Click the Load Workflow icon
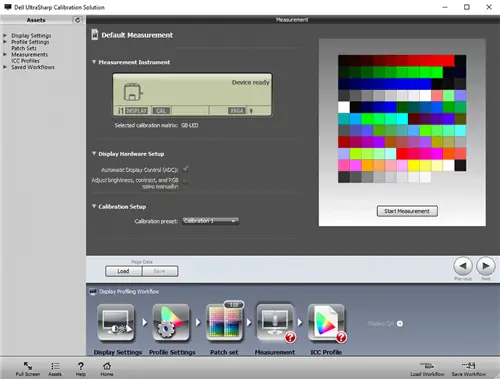This screenshot has height=379, width=500. (427, 366)
